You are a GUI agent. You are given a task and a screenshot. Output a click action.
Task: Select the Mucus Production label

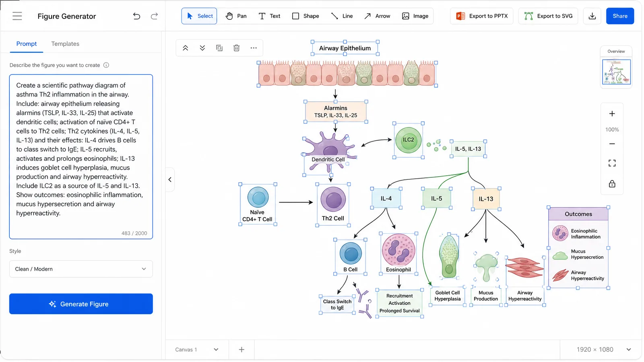coord(486,296)
